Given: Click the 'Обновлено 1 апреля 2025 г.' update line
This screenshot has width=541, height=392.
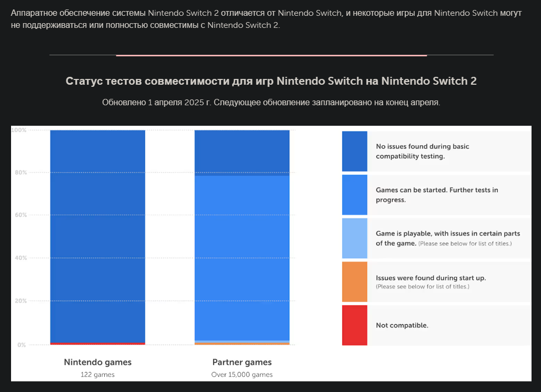Looking at the screenshot, I should [271, 103].
